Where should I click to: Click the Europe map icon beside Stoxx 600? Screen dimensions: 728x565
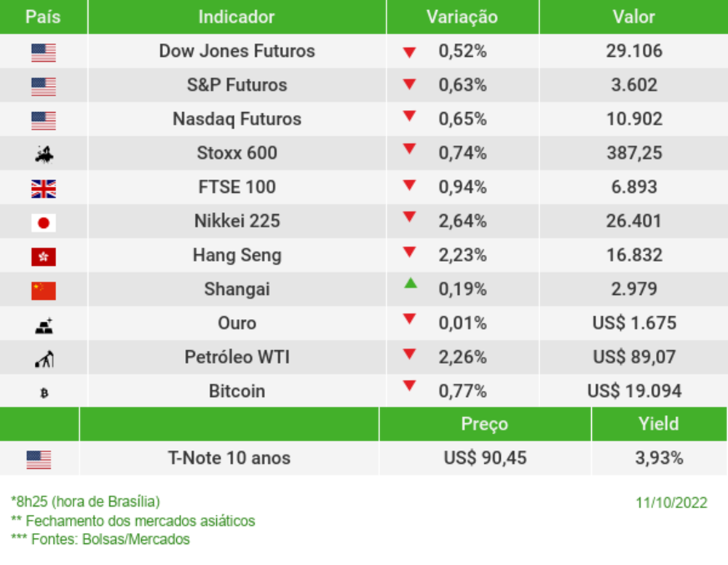44,154
